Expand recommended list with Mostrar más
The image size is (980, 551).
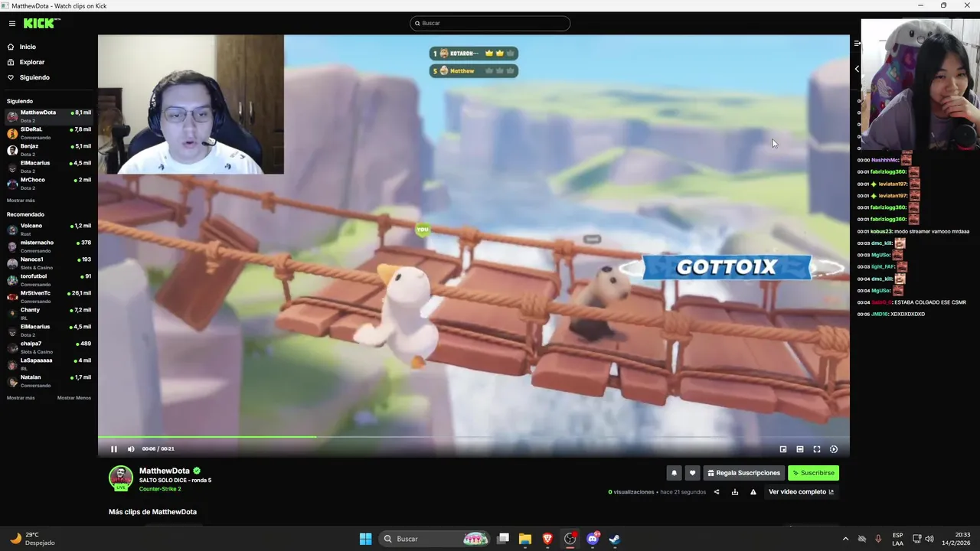tap(21, 398)
